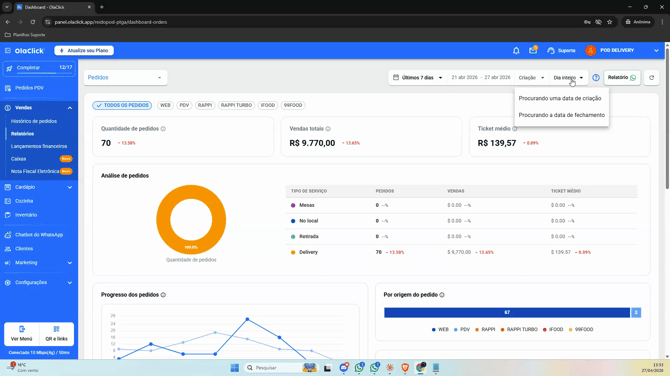Screen dimensions: 670x376
Task: Open the notifications bell
Action: 516,50
